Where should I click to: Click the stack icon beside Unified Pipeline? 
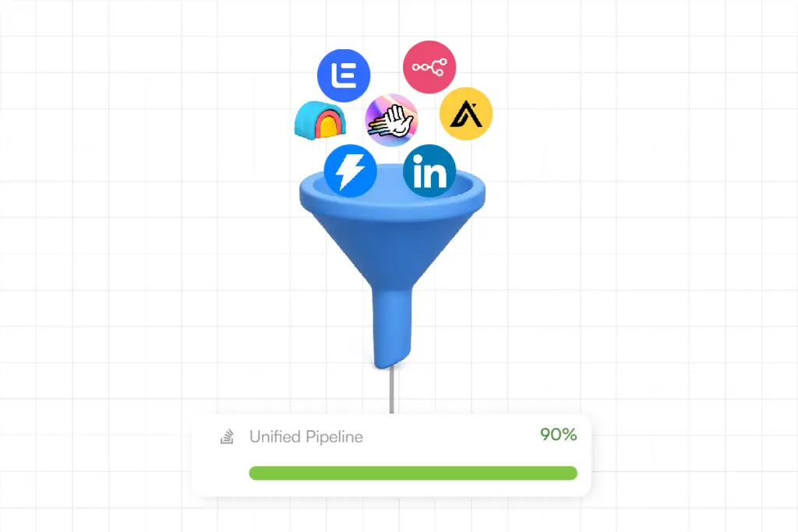pos(227,436)
